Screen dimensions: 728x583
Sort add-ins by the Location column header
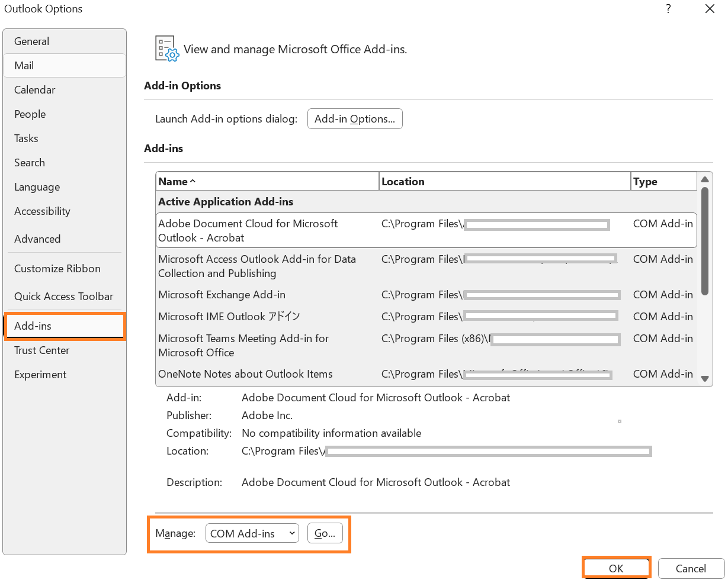tap(505, 182)
